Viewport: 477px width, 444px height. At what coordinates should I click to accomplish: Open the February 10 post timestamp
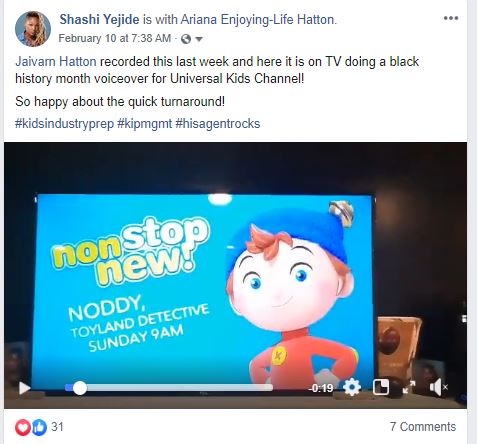click(115, 38)
